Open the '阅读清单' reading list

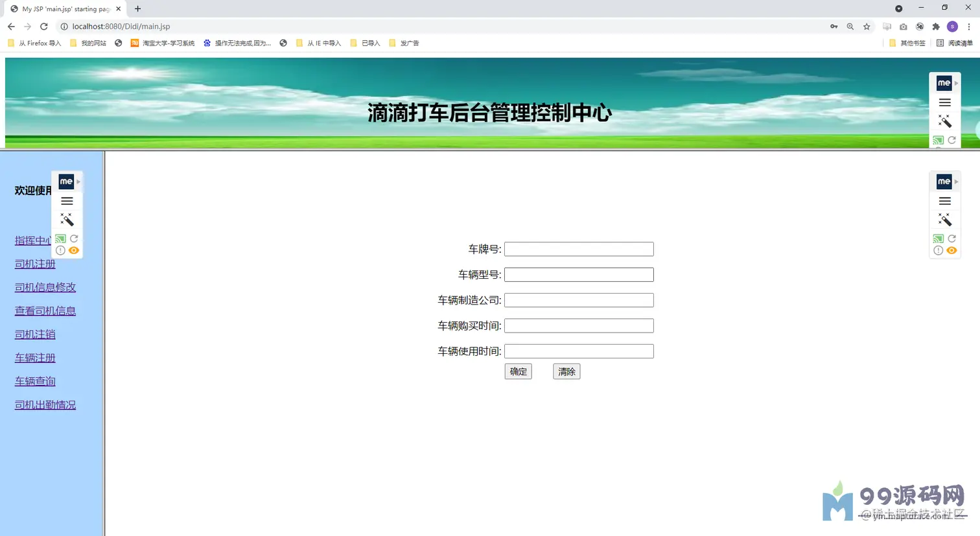click(955, 43)
